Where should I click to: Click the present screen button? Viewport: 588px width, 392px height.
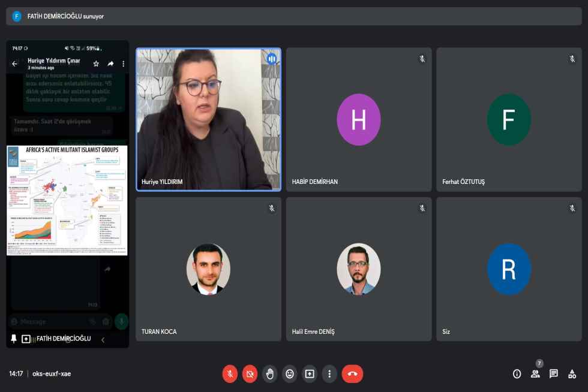tap(310, 374)
